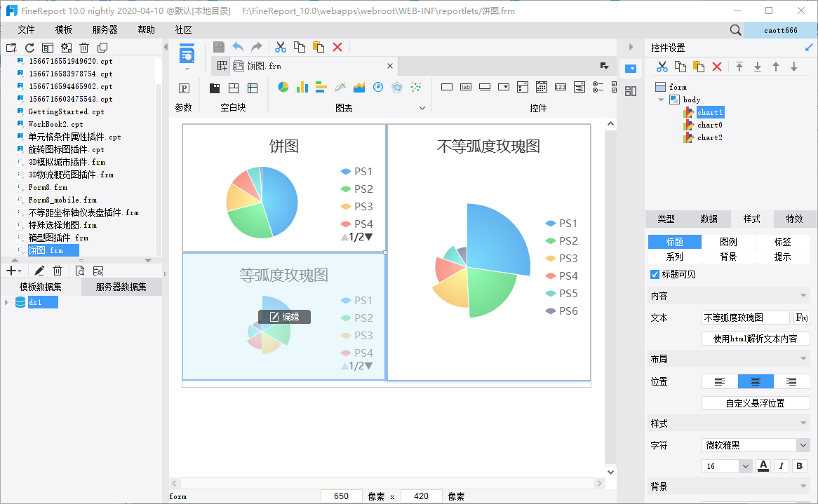Move widget down one level arrow
This screenshot has width=818, height=504.
[x=794, y=67]
